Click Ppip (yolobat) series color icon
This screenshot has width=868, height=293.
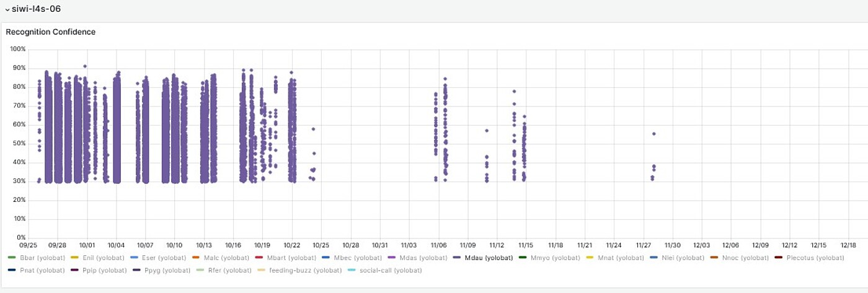coord(75,270)
